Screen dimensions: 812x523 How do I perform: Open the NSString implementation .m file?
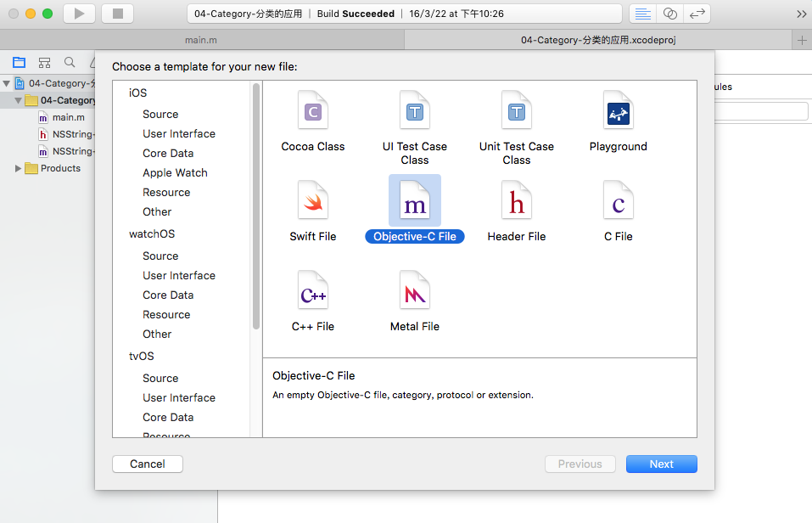pyautogui.click(x=66, y=151)
